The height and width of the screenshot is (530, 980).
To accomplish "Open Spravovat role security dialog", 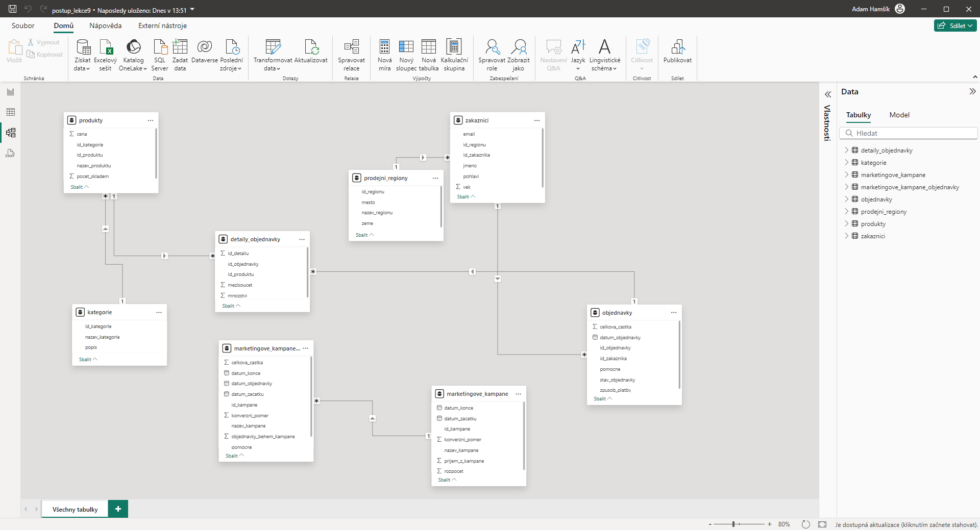I will [x=492, y=55].
